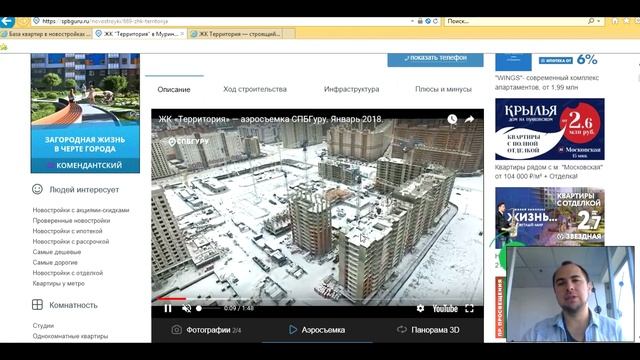Open the Студии link
The width and height of the screenshot is (640, 360).
click(43, 326)
